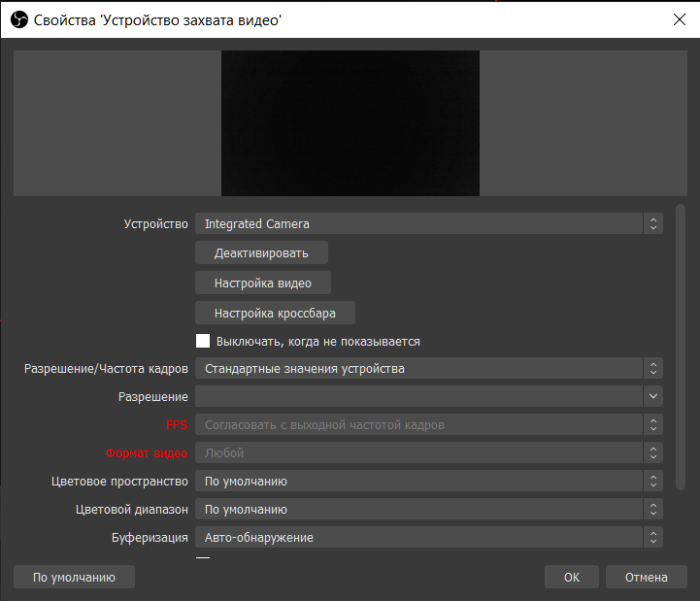Viewport: 700px width, 601px height.
Task: Open the Буферизация dropdown
Action: pyautogui.click(x=428, y=537)
